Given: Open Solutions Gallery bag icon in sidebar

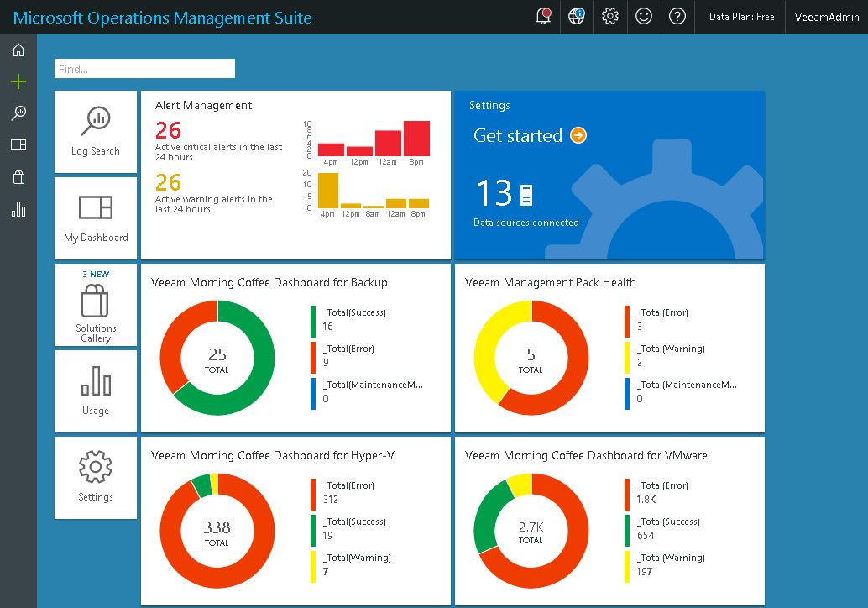Looking at the screenshot, I should [x=18, y=177].
